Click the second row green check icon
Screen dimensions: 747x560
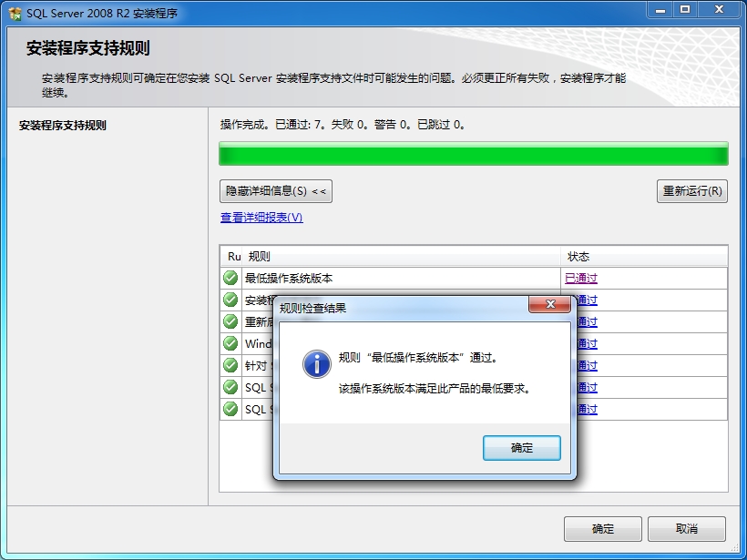230,300
